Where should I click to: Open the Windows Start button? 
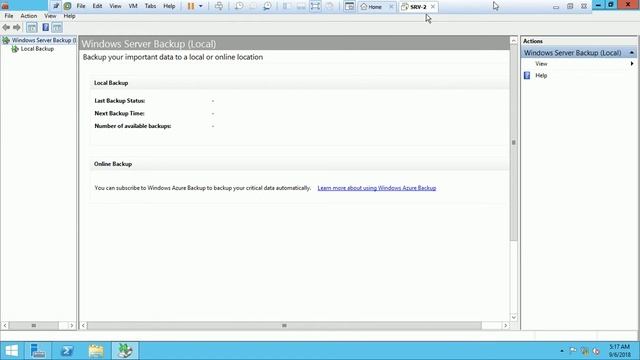(11, 351)
